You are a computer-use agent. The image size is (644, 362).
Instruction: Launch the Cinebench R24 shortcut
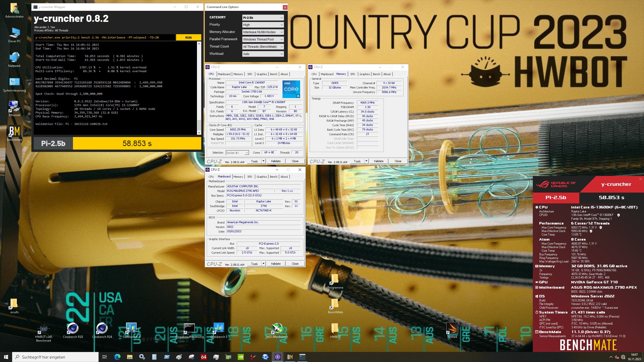[102, 331]
